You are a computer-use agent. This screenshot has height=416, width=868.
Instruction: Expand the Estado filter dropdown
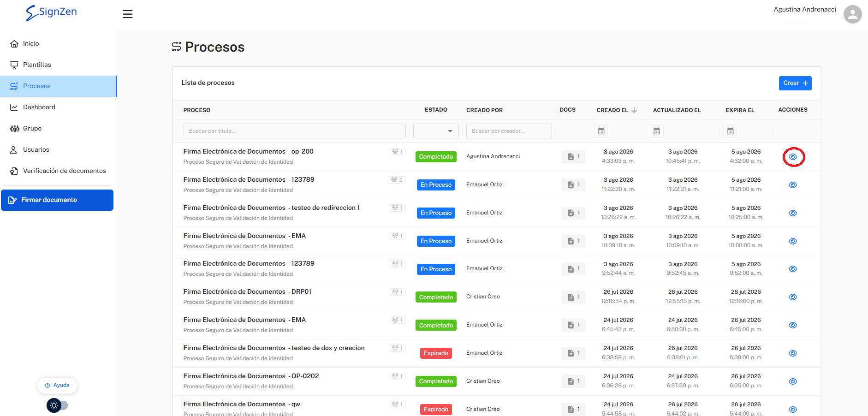pos(436,131)
